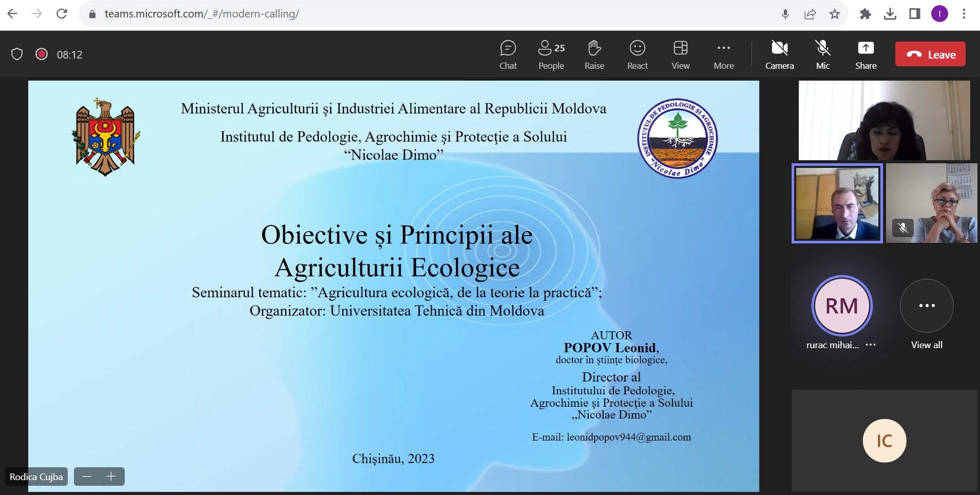
Task: Click the Nicolae Dimo institute logo
Action: pyautogui.click(x=677, y=138)
